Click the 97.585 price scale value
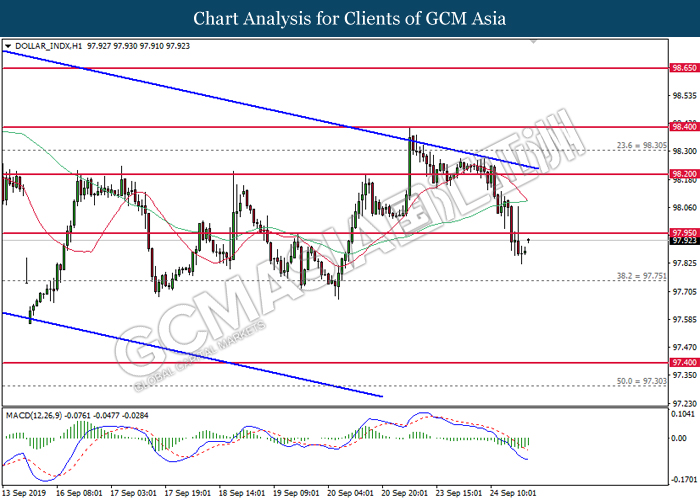The height and width of the screenshot is (500, 700). [x=684, y=320]
